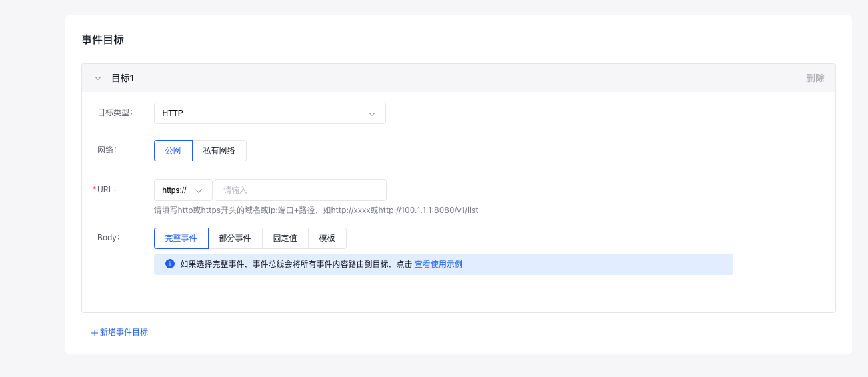868x377 pixels.
Task: Click the 事件目标 section heading
Action: 103,39
